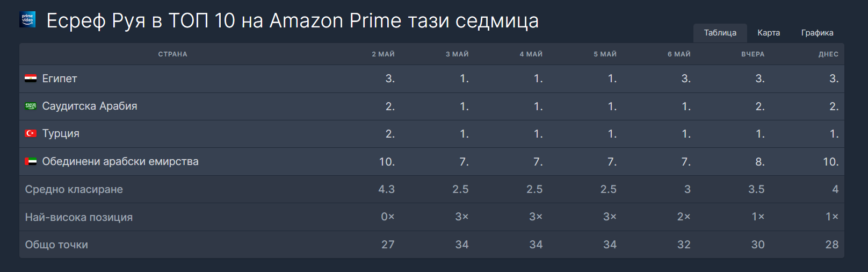Open the Египет country link
Viewport: 868px width, 272px height.
(60, 78)
